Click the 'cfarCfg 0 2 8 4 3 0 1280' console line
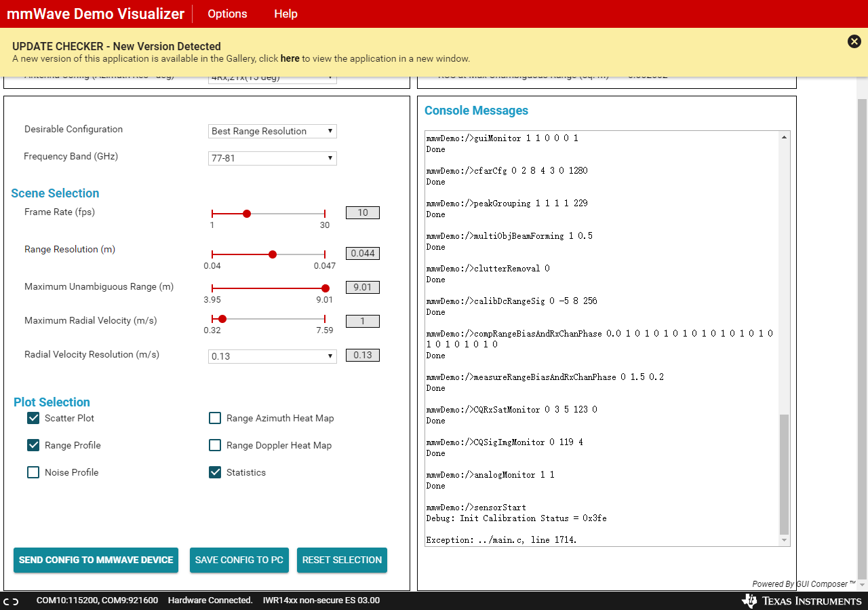 pyautogui.click(x=507, y=171)
